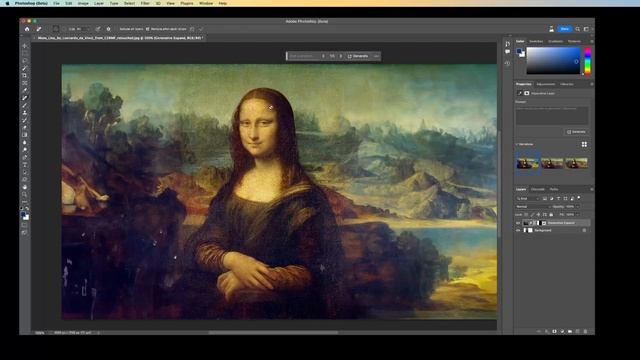This screenshot has width=640, height=360.
Task: Open the workspace switcher icon
Action: pyautogui.click(x=586, y=29)
